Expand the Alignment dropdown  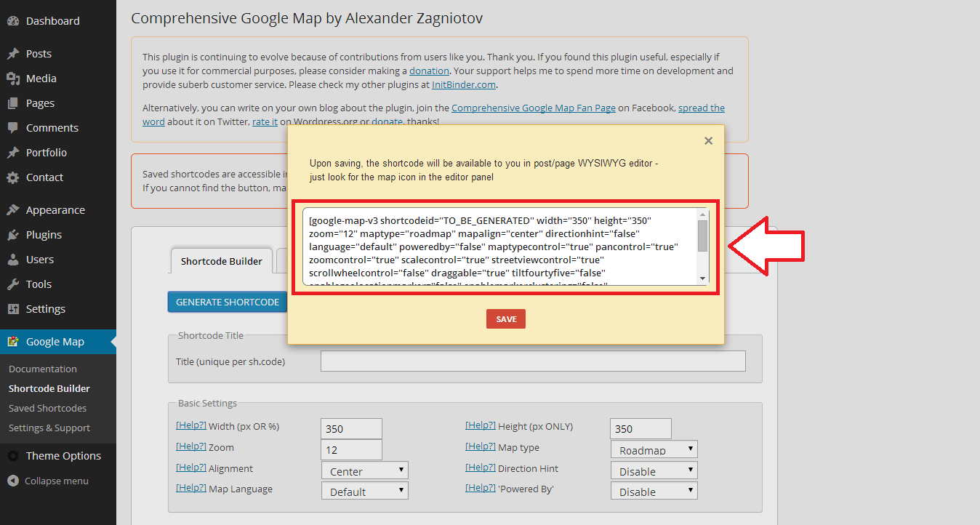[364, 470]
